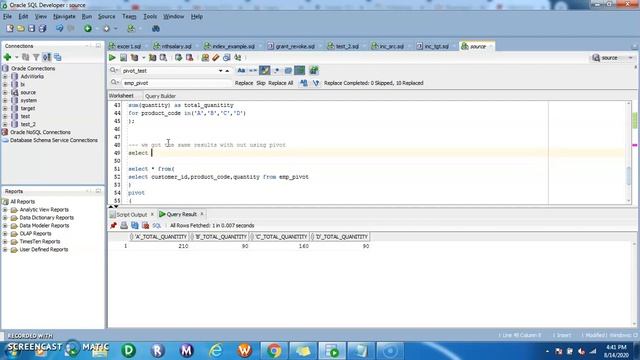The height and width of the screenshot is (360, 640).
Task: Toggle the regular expression search option
Action: click(276, 70)
